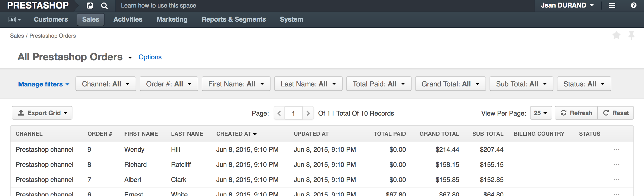Sort by Sub Total column header
The width and height of the screenshot is (644, 196).
coord(488,134)
